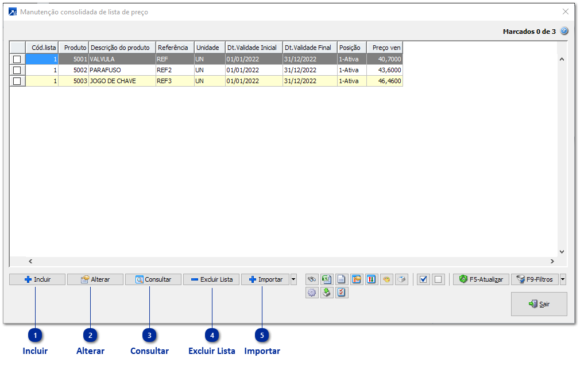588x366 pixels.
Task: Select all rows with the checked-box button
Action: click(x=423, y=279)
